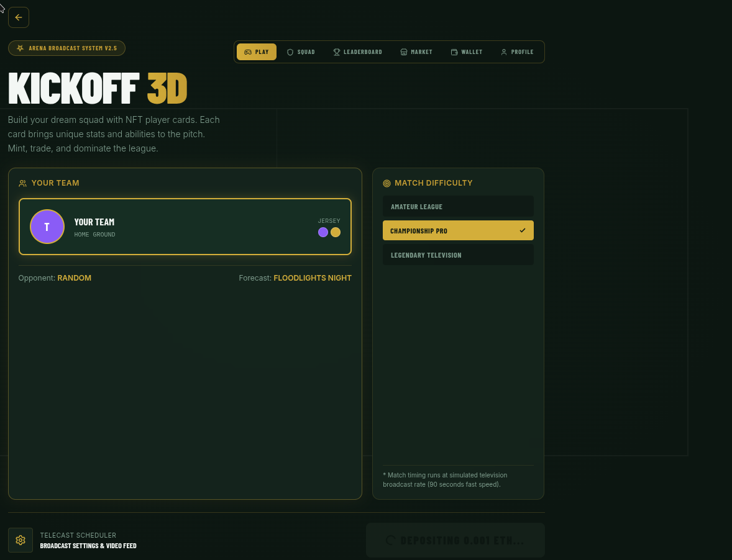Select Legendary Television difficulty
This screenshot has height=560, width=732.
point(458,255)
